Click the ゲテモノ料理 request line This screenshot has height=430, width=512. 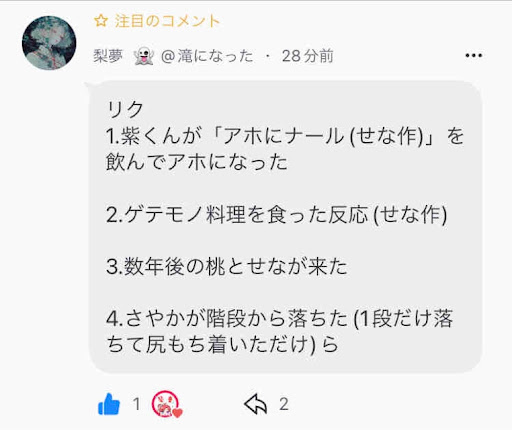point(277,214)
